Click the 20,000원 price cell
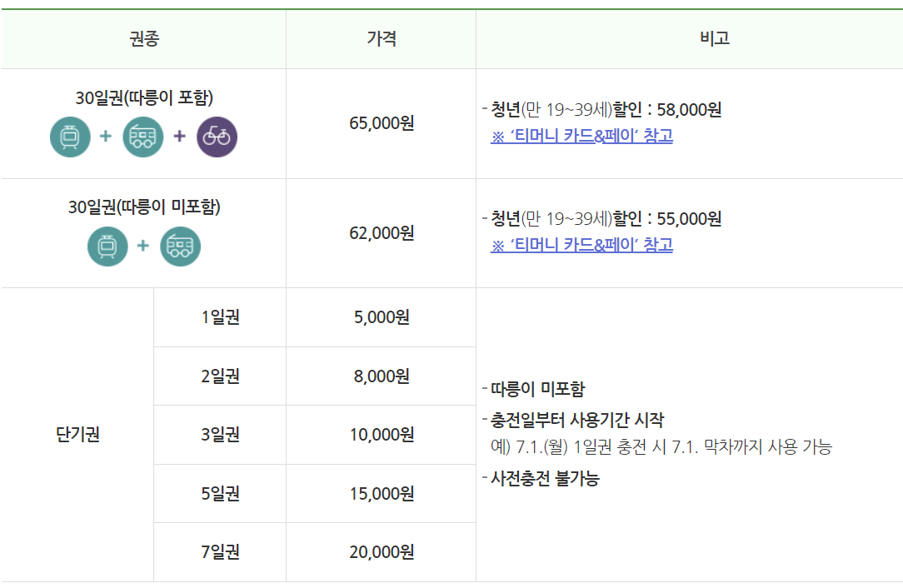The image size is (903, 588). coord(381,552)
